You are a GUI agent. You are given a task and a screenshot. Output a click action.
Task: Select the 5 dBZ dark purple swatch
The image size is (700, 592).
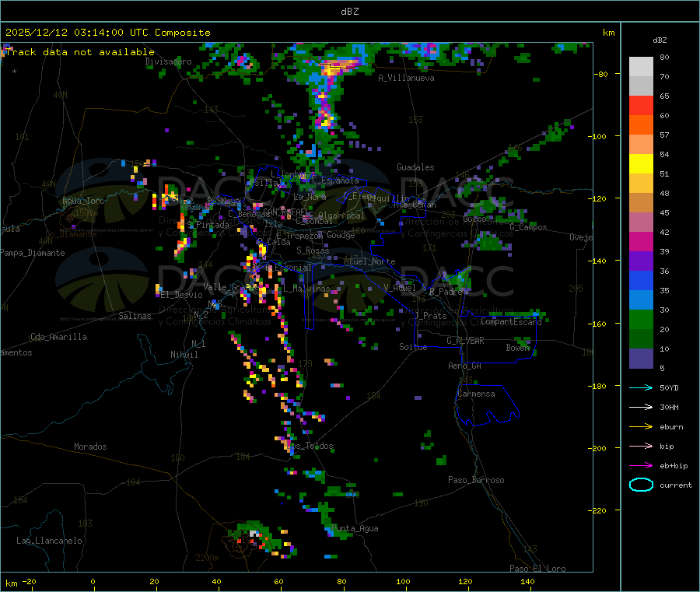pyautogui.click(x=641, y=359)
